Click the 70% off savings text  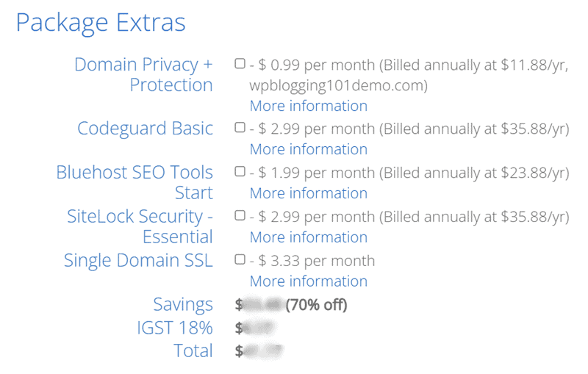(316, 304)
